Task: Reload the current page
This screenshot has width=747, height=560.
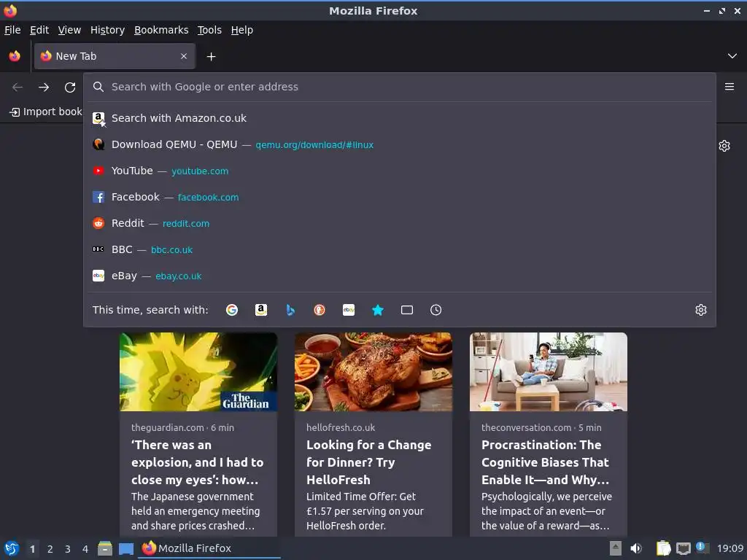Action: click(70, 87)
